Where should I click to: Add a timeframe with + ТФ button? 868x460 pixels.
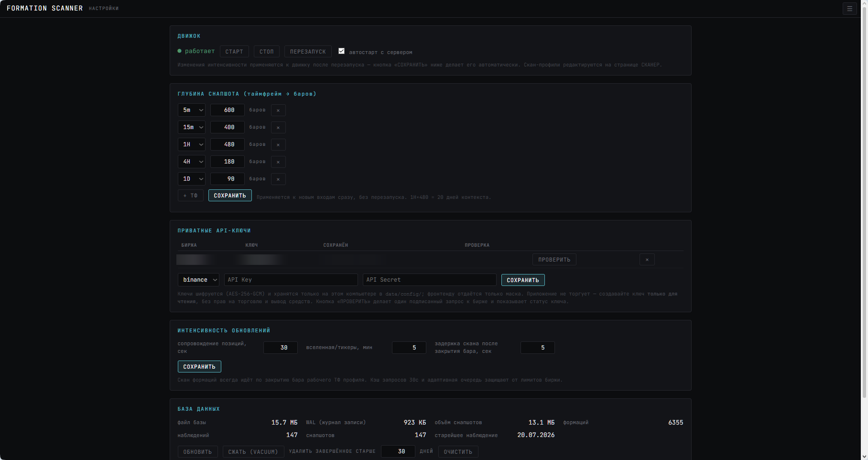[x=191, y=196]
